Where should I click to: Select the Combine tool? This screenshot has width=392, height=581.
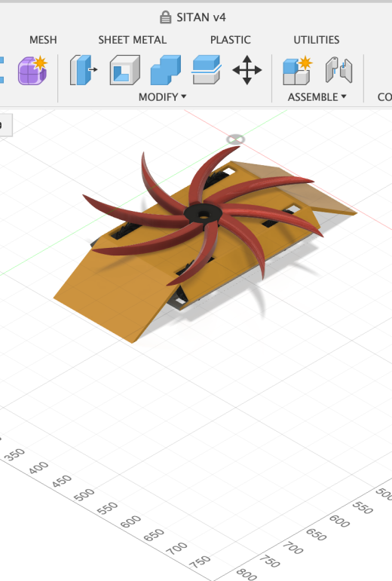tap(166, 70)
